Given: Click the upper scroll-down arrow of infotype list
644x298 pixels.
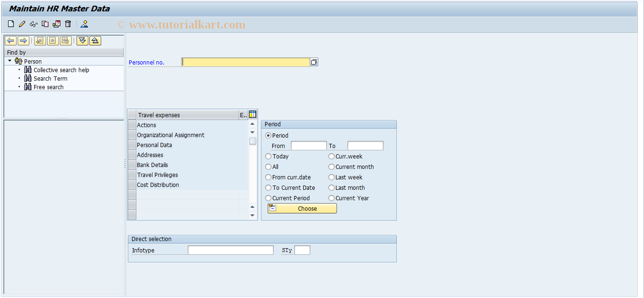Looking at the screenshot, I should click(x=252, y=132).
